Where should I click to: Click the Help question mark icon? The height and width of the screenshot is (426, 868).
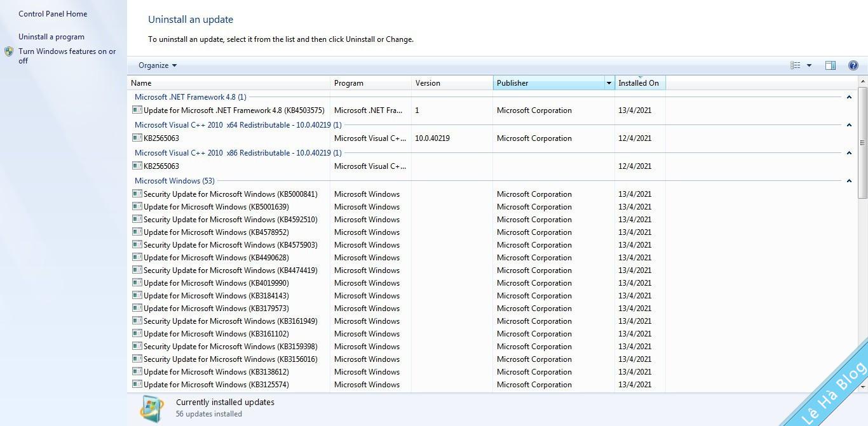pos(853,65)
